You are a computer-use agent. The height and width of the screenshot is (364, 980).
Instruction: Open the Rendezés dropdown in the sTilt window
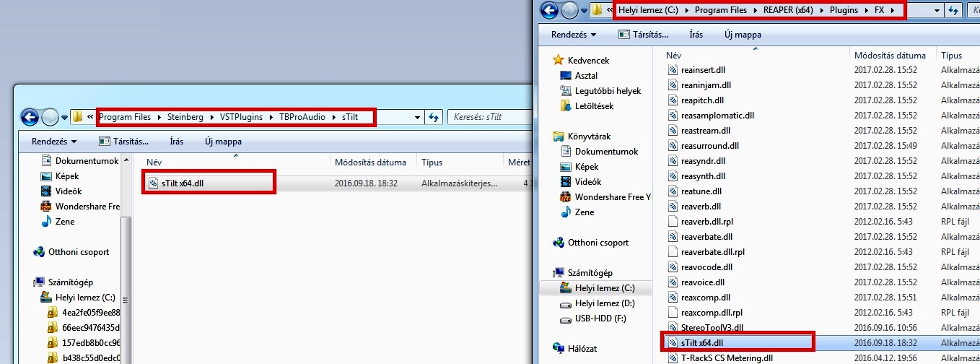54,142
